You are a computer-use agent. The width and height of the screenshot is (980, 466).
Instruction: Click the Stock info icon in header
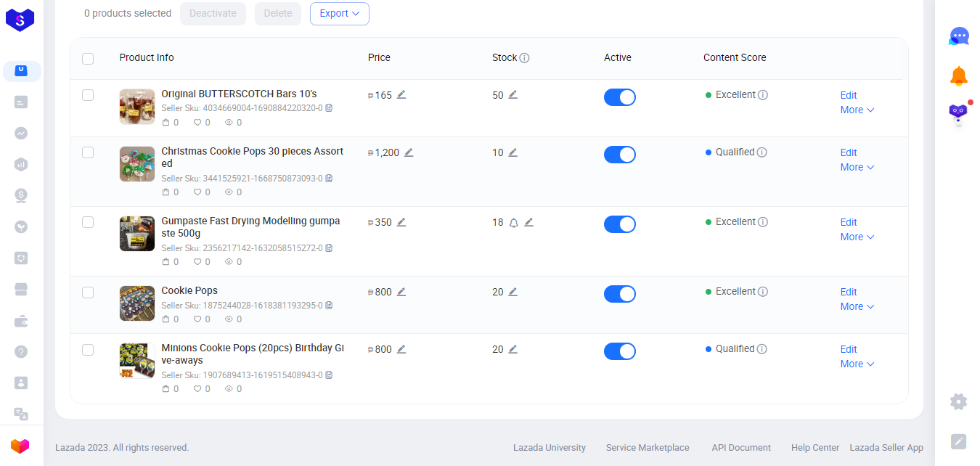pos(525,58)
